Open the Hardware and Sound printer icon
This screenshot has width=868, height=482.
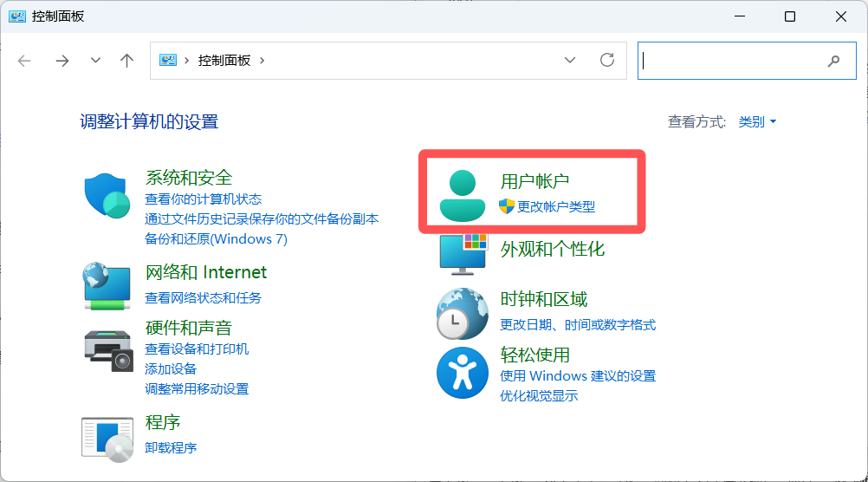coord(108,351)
